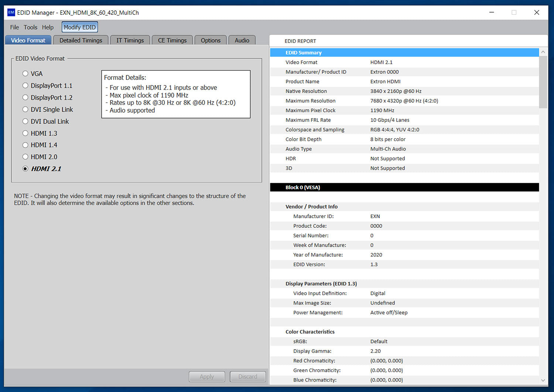
Task: Click the Max Image Size value Undefined
Action: (383, 303)
